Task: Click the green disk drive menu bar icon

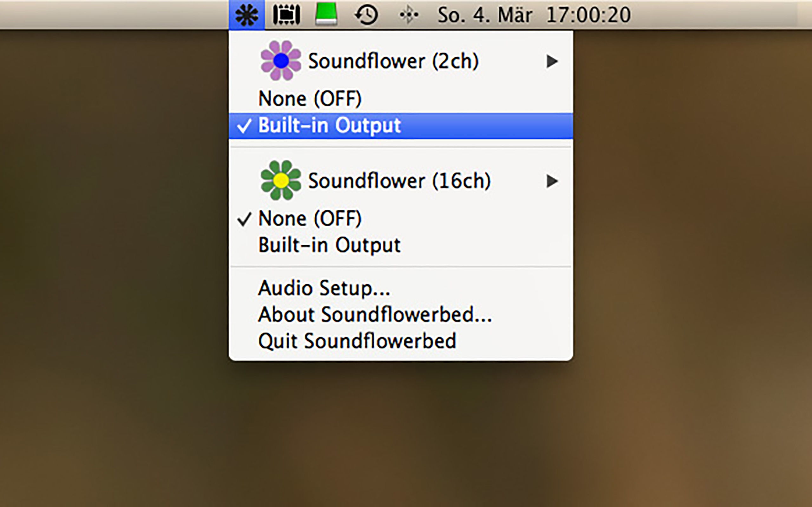Action: point(326,14)
